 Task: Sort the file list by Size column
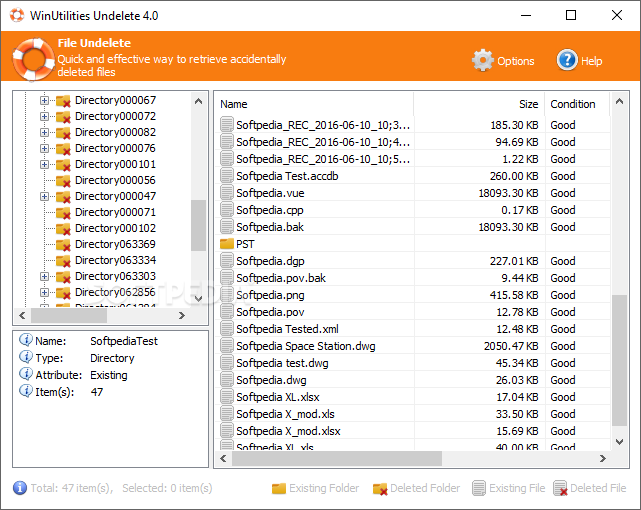[479, 104]
